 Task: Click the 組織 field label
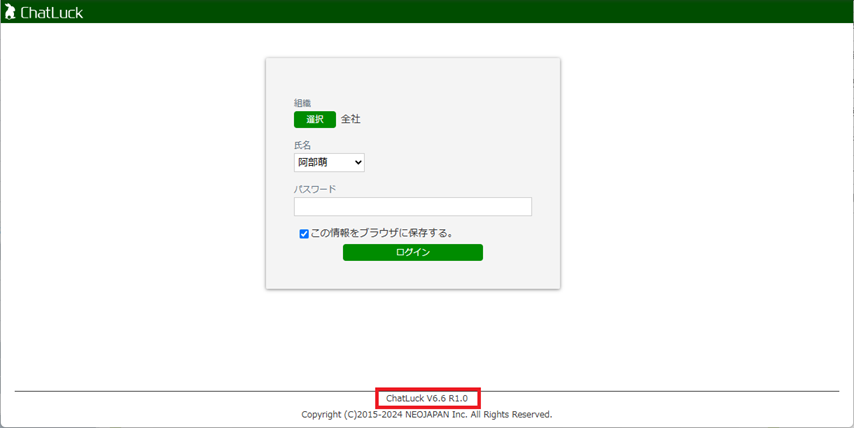coord(303,103)
